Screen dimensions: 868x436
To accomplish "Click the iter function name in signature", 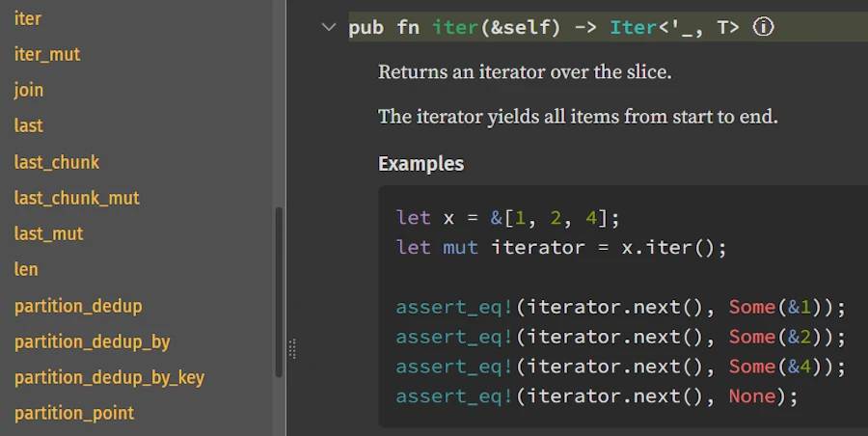I will 455,28.
